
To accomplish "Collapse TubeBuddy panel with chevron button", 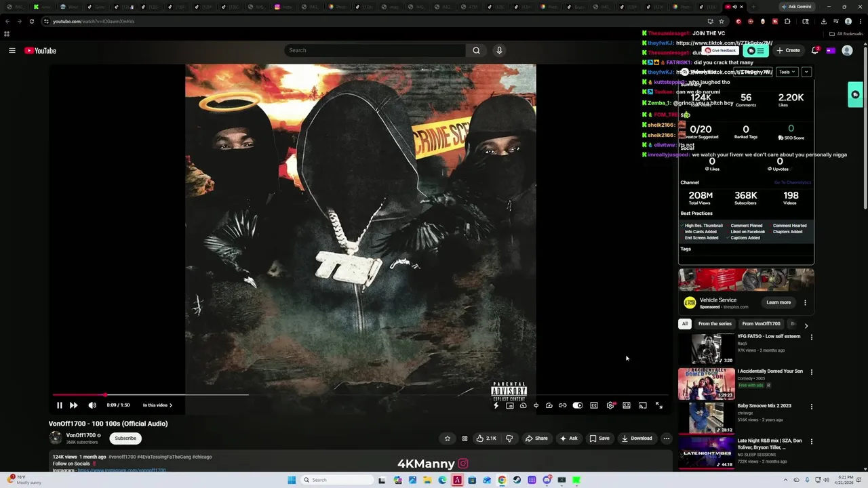I will 806,72.
